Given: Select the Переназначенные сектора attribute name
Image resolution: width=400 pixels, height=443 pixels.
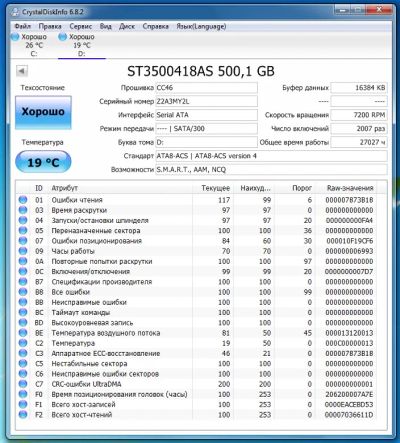Looking at the screenshot, I should (x=96, y=231).
